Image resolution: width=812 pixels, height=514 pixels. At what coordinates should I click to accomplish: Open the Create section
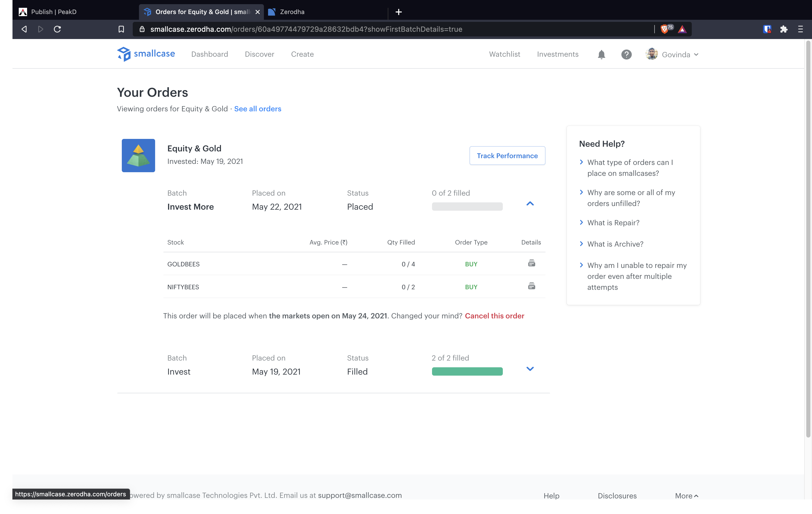coord(302,54)
